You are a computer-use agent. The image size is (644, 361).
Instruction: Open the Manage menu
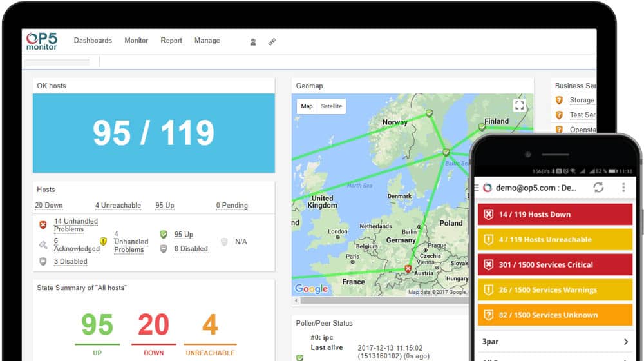pyautogui.click(x=207, y=41)
